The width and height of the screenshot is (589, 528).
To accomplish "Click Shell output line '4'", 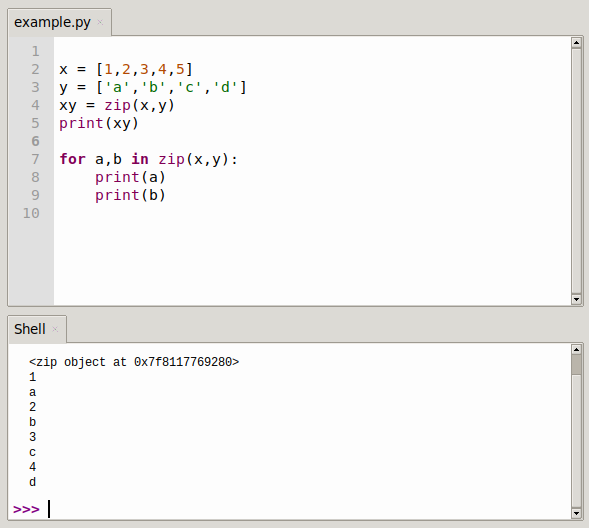I will point(33,467).
